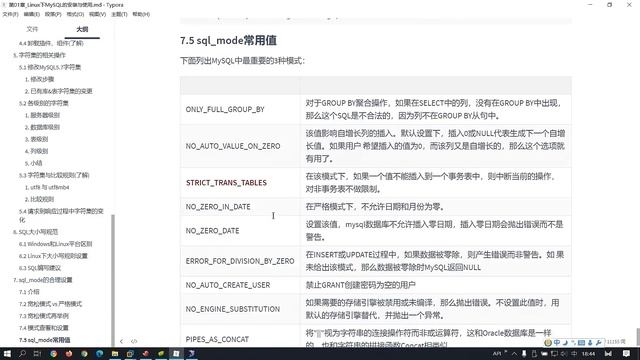This screenshot has width=640, height=360.
Task: Go to outline item 6. SQL大小写规范
Action: pos(36,232)
